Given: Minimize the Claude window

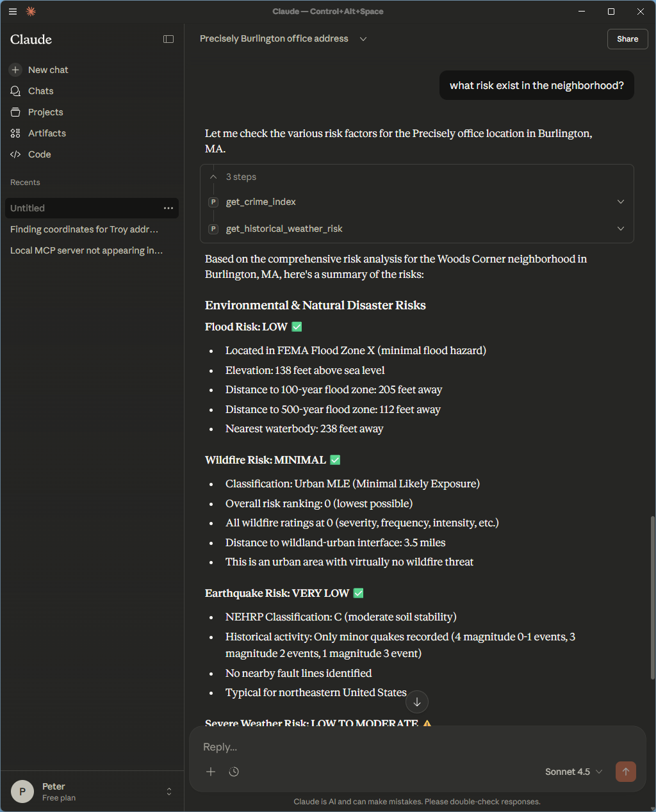Looking at the screenshot, I should click(582, 12).
